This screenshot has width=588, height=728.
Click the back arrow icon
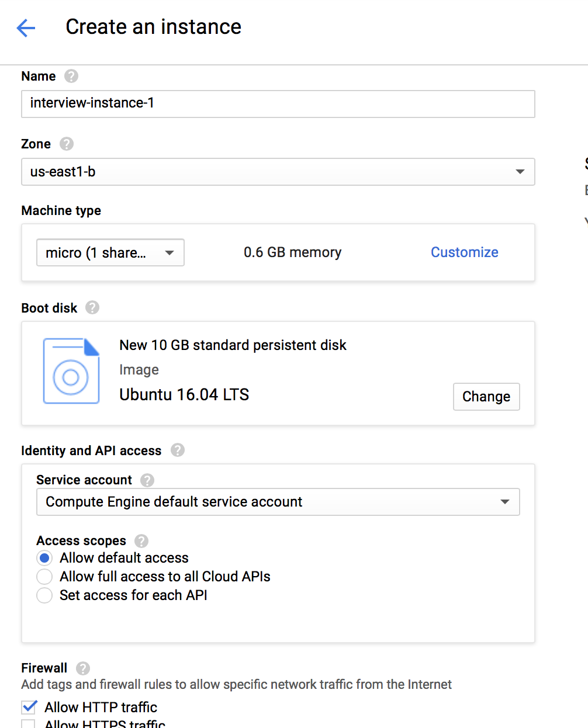coord(26,27)
